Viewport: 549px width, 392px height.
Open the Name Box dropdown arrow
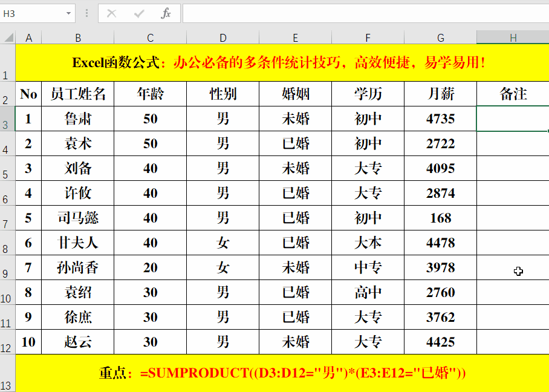68,14
